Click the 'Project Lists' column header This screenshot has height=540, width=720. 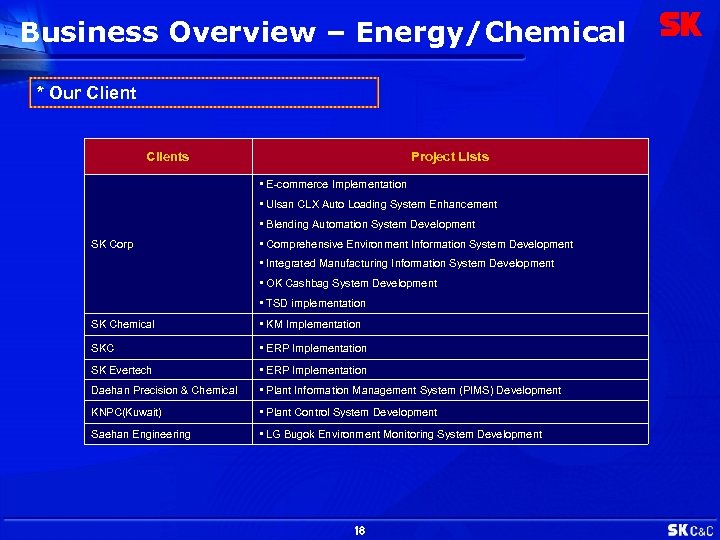click(450, 157)
